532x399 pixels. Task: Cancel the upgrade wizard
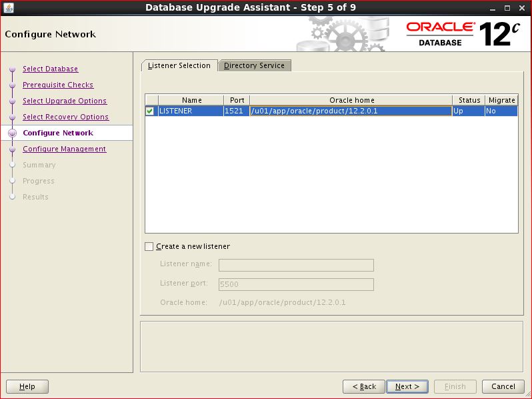pos(503,386)
